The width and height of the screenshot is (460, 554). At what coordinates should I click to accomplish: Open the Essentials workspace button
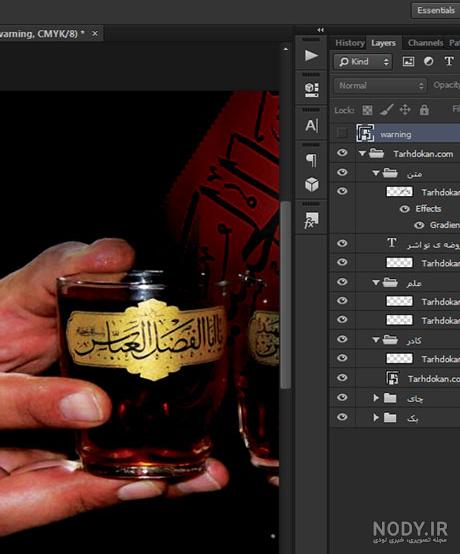tap(436, 10)
